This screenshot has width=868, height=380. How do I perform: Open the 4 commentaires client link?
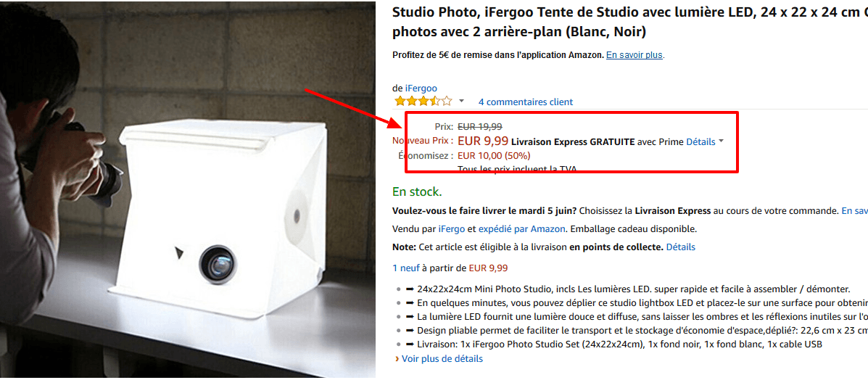point(525,102)
